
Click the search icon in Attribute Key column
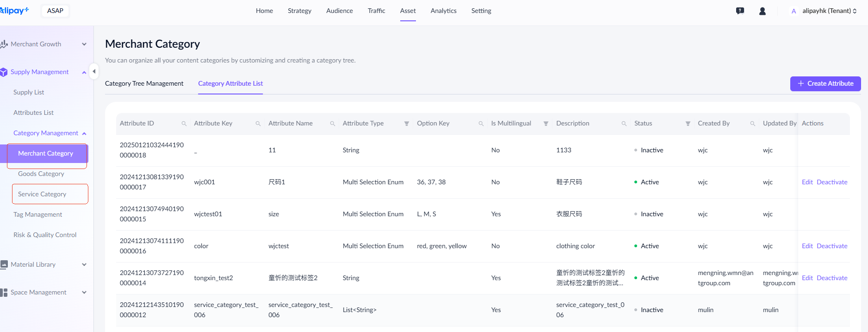[x=258, y=124]
